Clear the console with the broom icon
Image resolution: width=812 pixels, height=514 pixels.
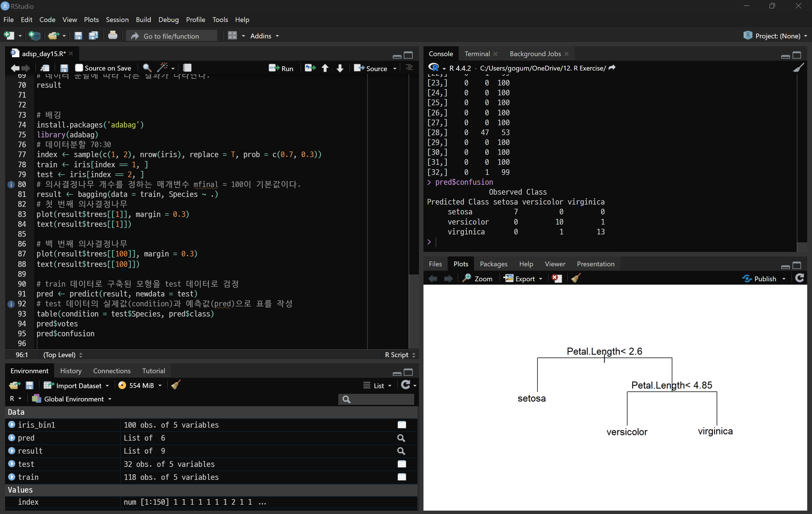click(798, 68)
